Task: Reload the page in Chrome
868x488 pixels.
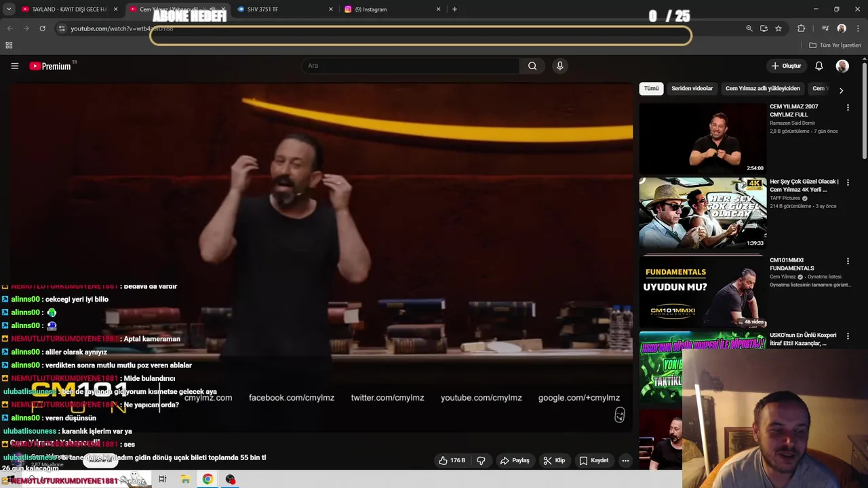Action: click(42, 28)
